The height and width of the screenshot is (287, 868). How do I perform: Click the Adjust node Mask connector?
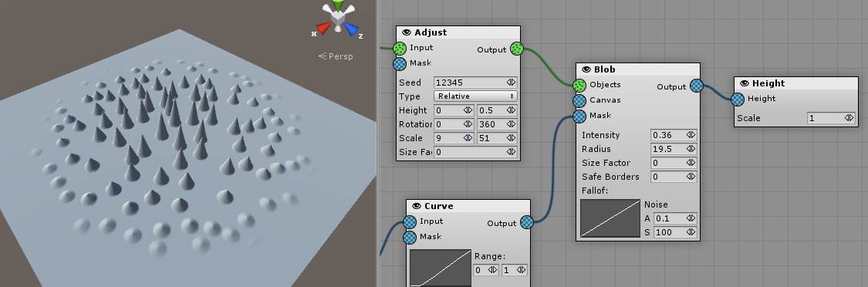click(400, 64)
